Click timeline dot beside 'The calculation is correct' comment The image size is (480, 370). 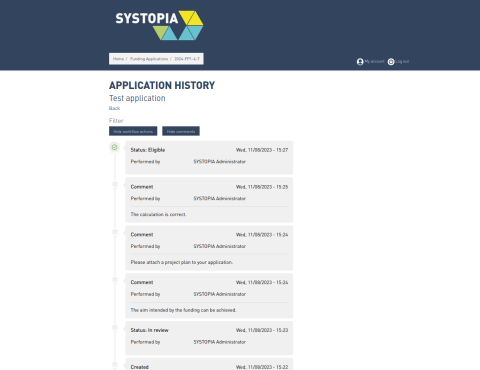[115, 184]
